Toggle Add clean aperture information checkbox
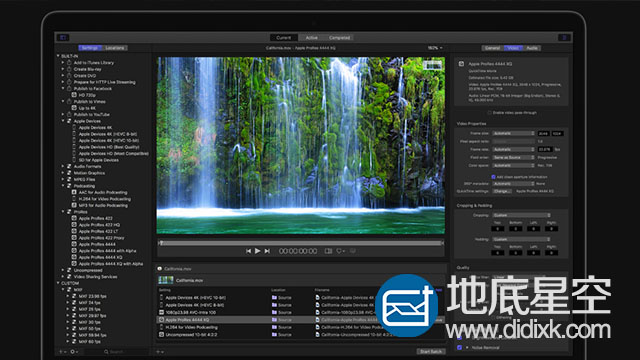 click(493, 177)
